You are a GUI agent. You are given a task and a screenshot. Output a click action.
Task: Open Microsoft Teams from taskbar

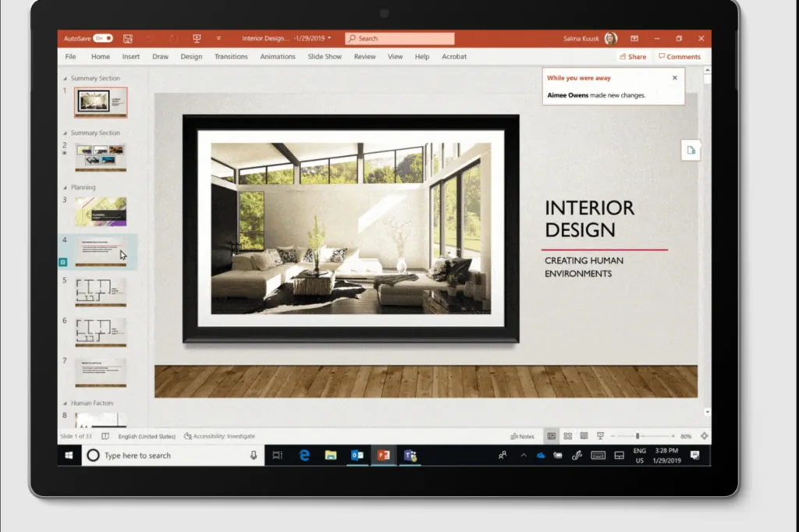click(410, 456)
